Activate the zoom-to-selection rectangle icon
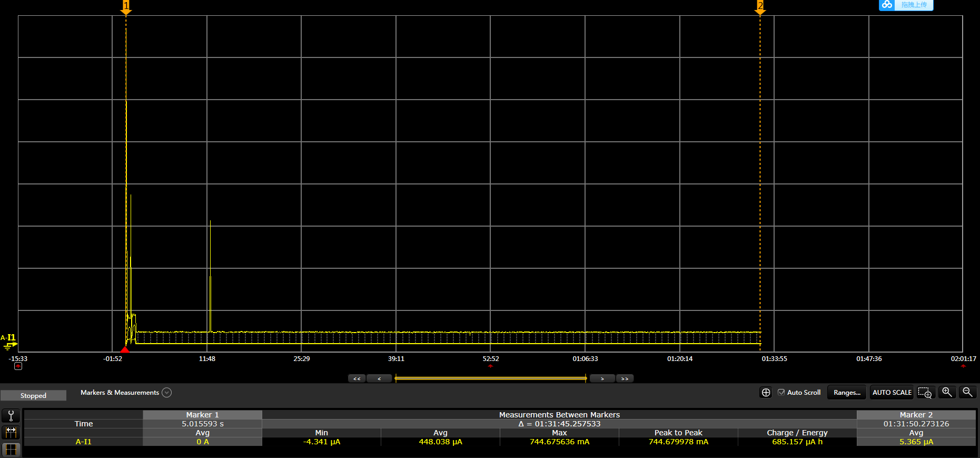980x458 pixels. click(x=925, y=393)
